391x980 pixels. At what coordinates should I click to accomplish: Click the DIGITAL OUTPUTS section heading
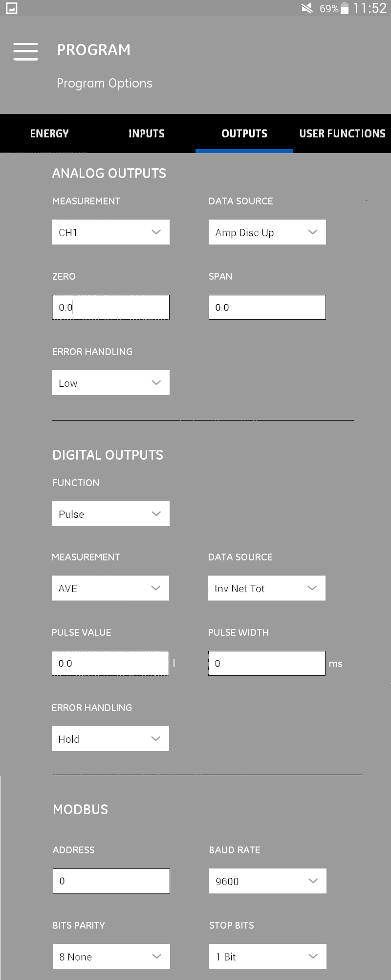[x=108, y=455]
